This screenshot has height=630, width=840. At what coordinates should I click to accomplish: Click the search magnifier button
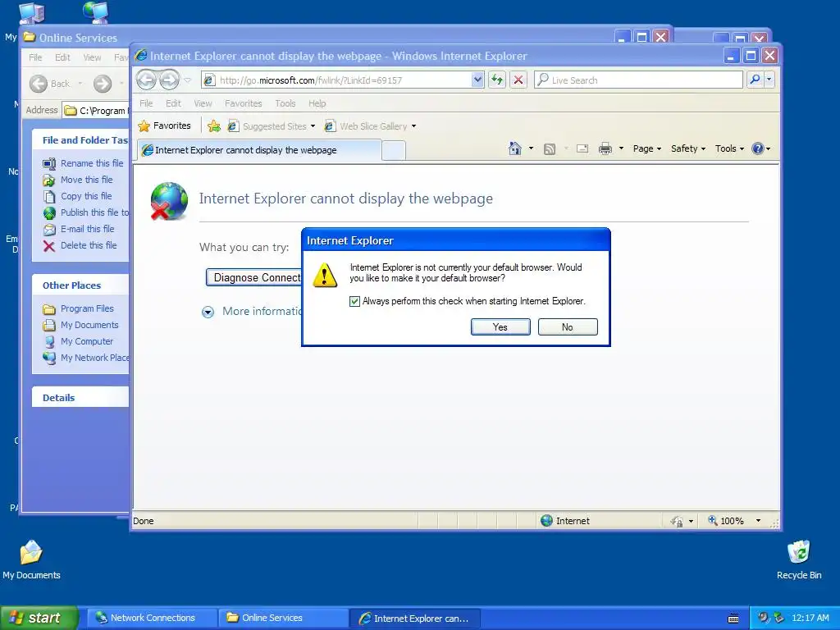(755, 80)
